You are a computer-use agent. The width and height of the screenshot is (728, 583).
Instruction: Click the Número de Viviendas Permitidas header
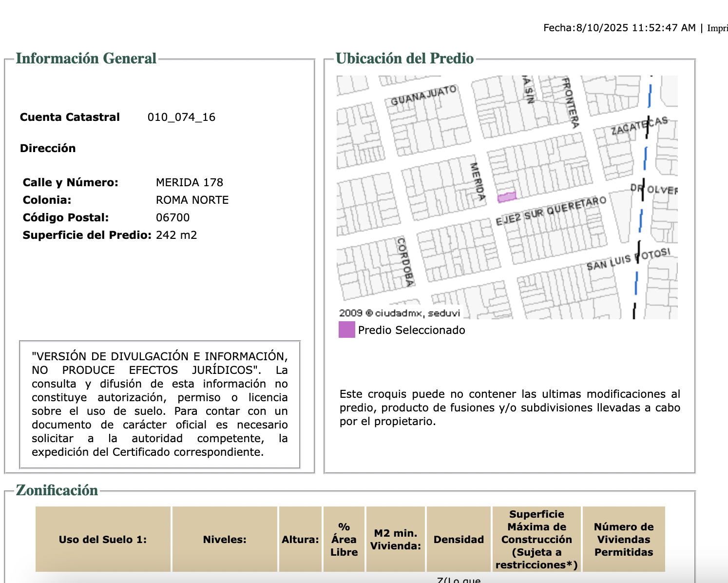coord(623,539)
